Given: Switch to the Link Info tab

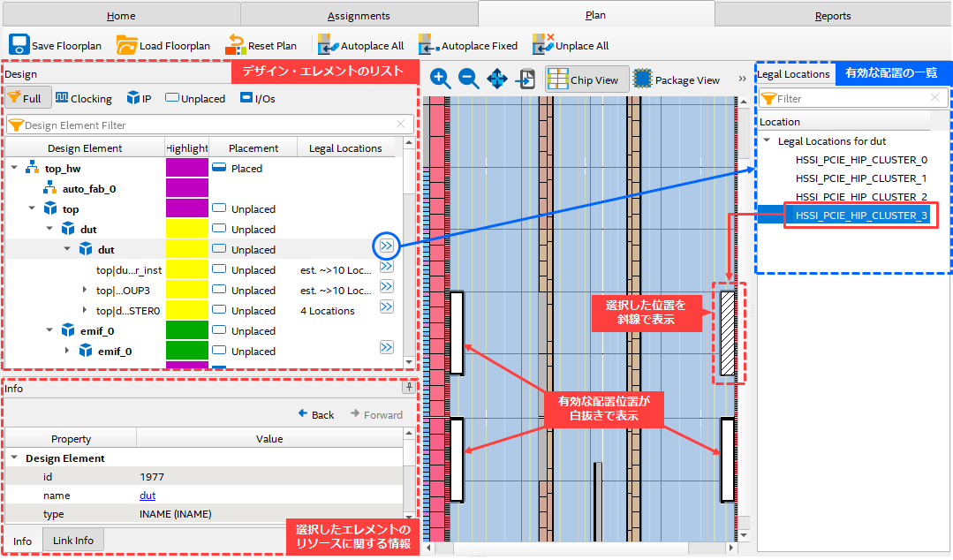Looking at the screenshot, I should tap(73, 540).
